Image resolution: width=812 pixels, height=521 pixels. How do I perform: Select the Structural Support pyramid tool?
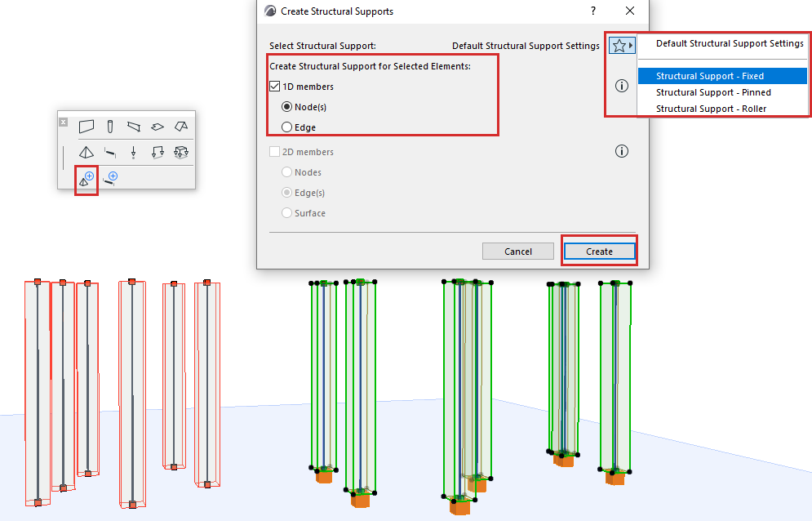(x=87, y=153)
